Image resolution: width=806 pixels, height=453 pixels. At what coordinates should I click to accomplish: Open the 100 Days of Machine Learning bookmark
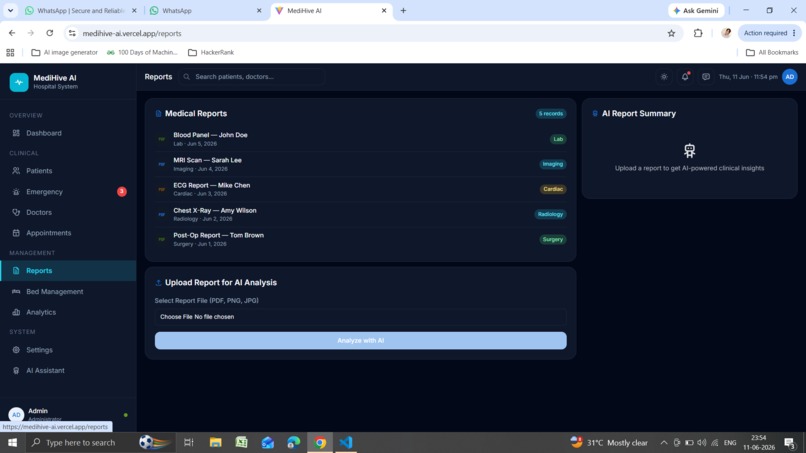[142, 52]
